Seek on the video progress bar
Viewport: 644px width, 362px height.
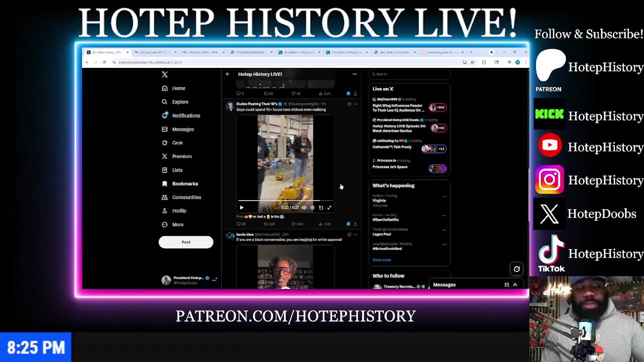pyautogui.click(x=285, y=201)
